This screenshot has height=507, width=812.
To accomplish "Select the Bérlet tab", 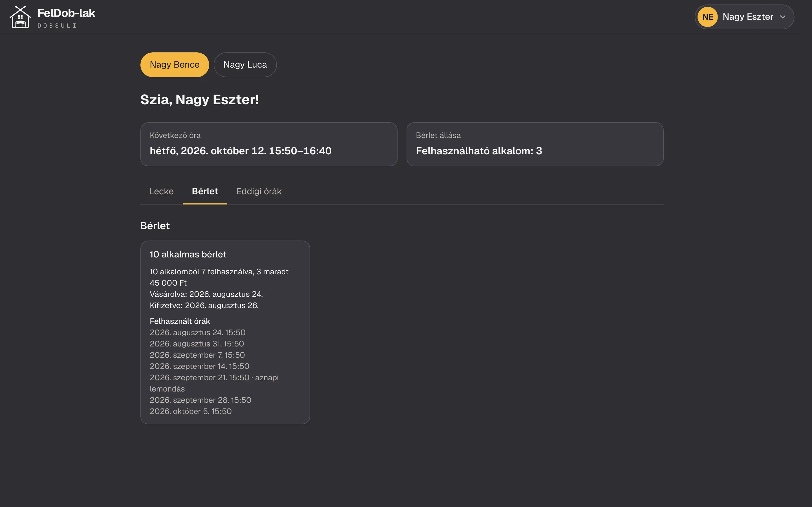I will (205, 192).
